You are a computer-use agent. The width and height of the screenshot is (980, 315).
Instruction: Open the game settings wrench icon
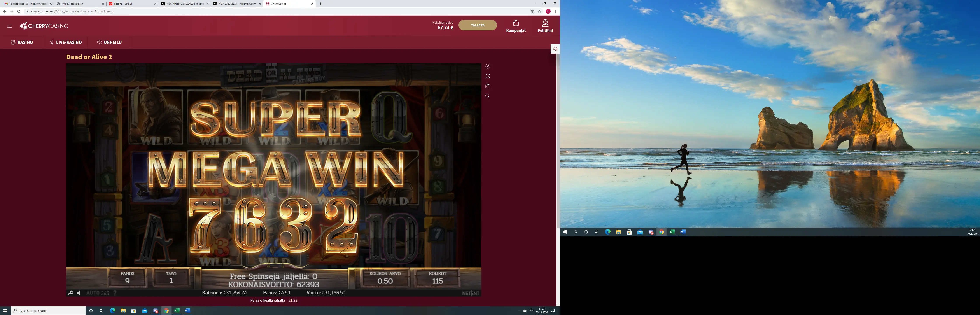pyautogui.click(x=70, y=293)
